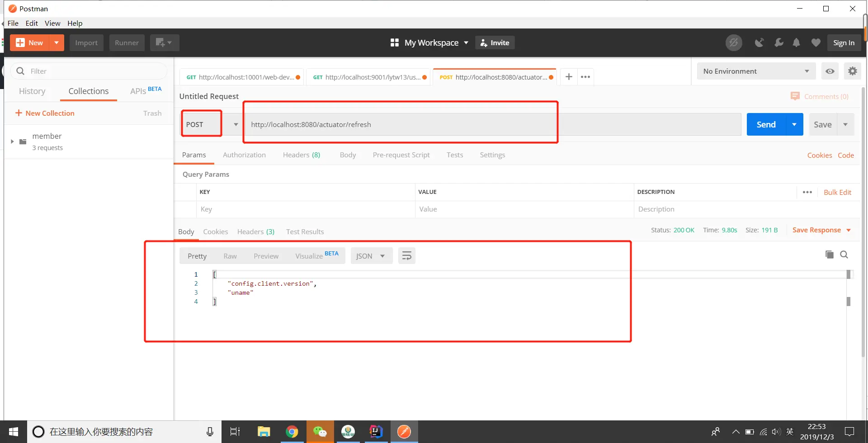Copy the response body using copy icon
The image size is (868, 443).
tap(830, 254)
